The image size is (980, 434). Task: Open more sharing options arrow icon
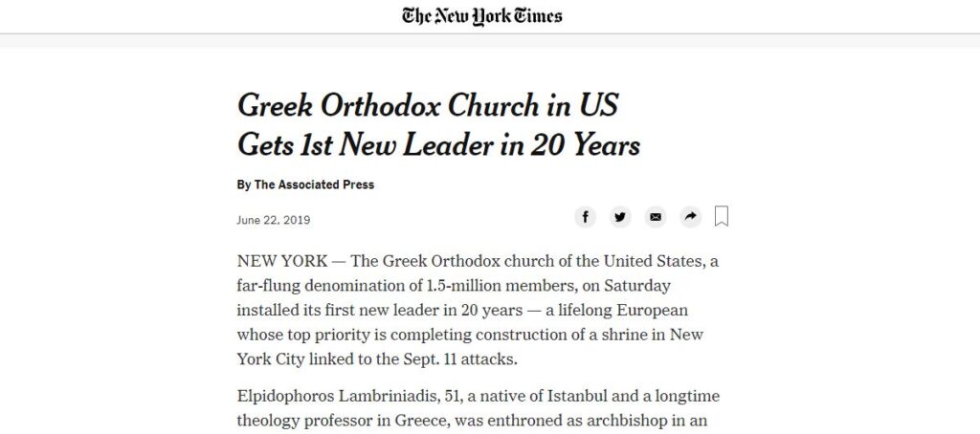[x=690, y=217]
